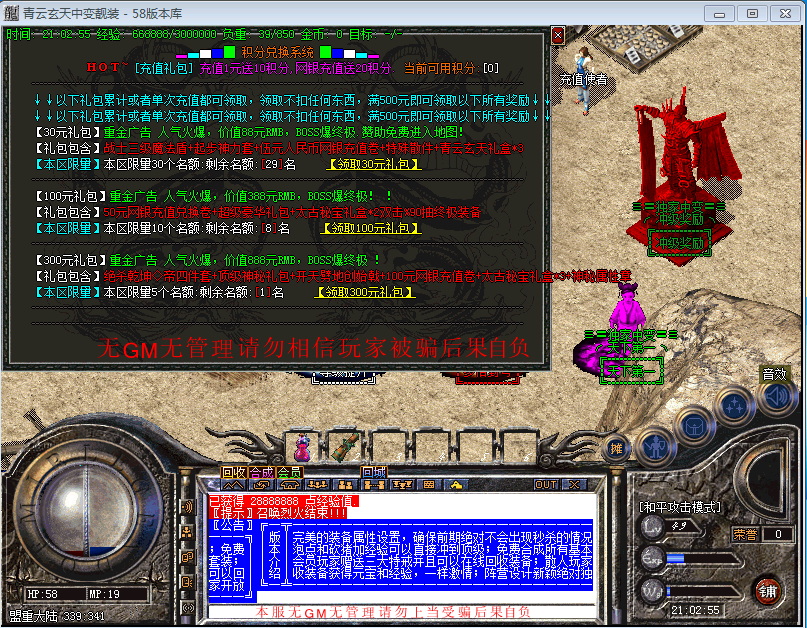Minimize the game window
Screen dimensions: 807x628
[719, 14]
